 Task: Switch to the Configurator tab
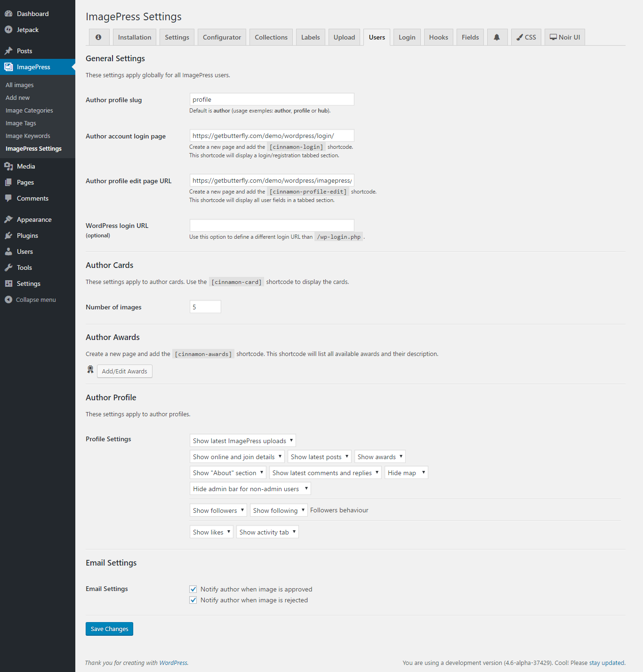coord(222,37)
